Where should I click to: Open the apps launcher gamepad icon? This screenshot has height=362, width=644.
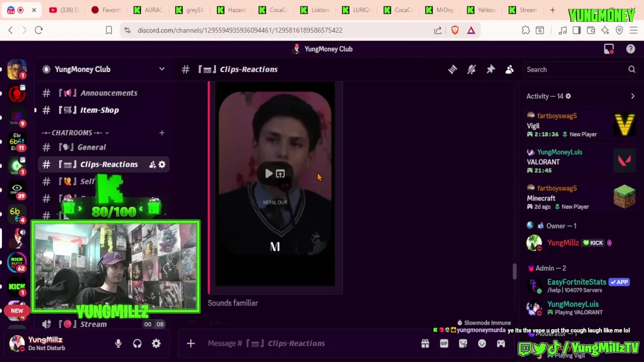tap(501, 343)
